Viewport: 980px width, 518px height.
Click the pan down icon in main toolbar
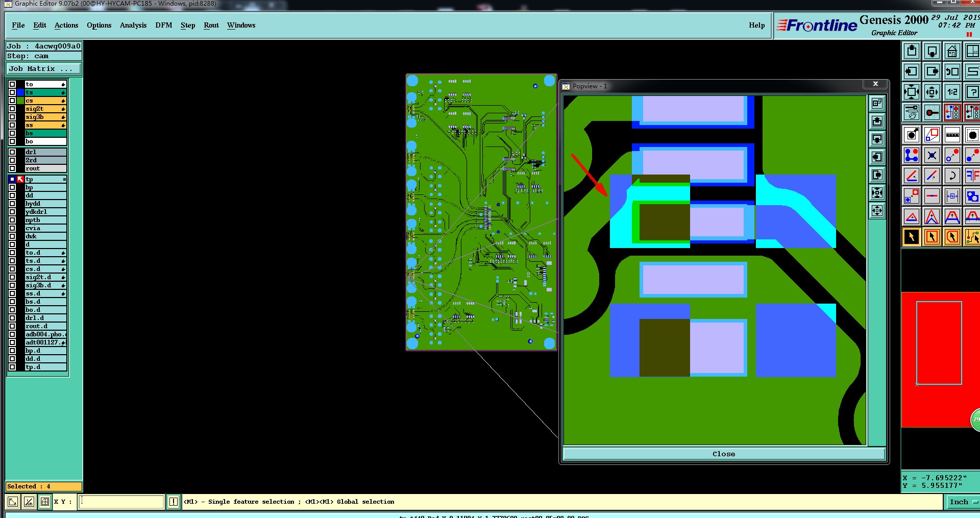pyautogui.click(x=932, y=51)
